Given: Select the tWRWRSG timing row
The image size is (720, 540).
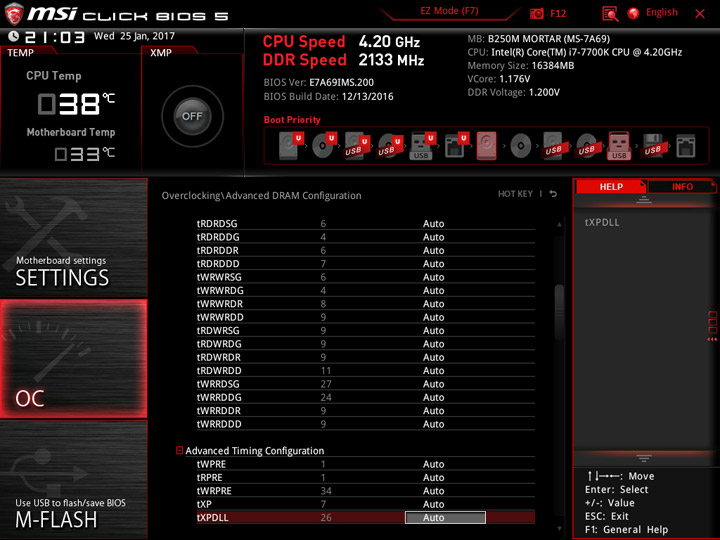Looking at the screenshot, I should pos(366,277).
